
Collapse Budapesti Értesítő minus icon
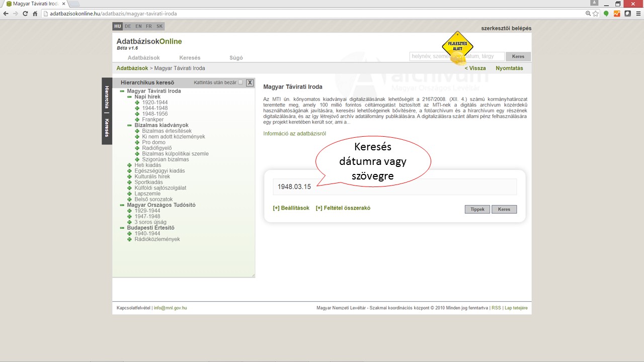122,228
